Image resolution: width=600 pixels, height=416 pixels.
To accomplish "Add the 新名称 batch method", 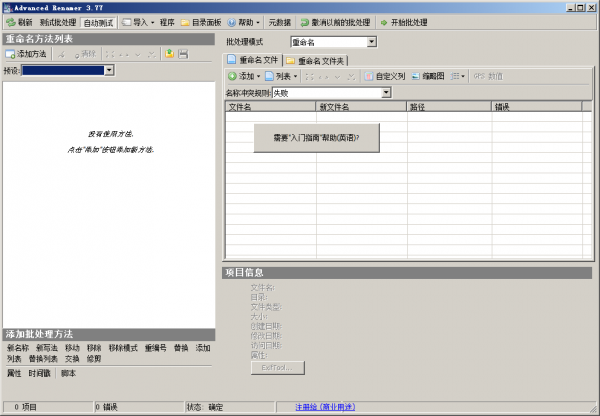I will [x=18, y=348].
